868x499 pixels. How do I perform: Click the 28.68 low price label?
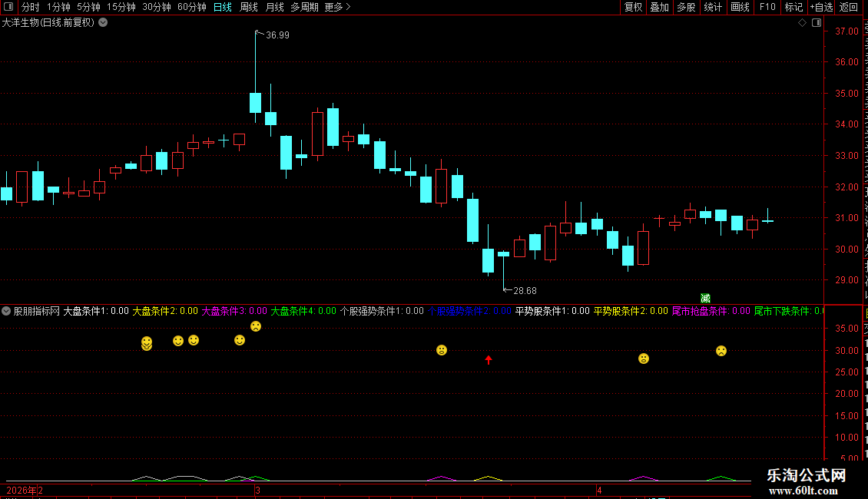pos(525,290)
